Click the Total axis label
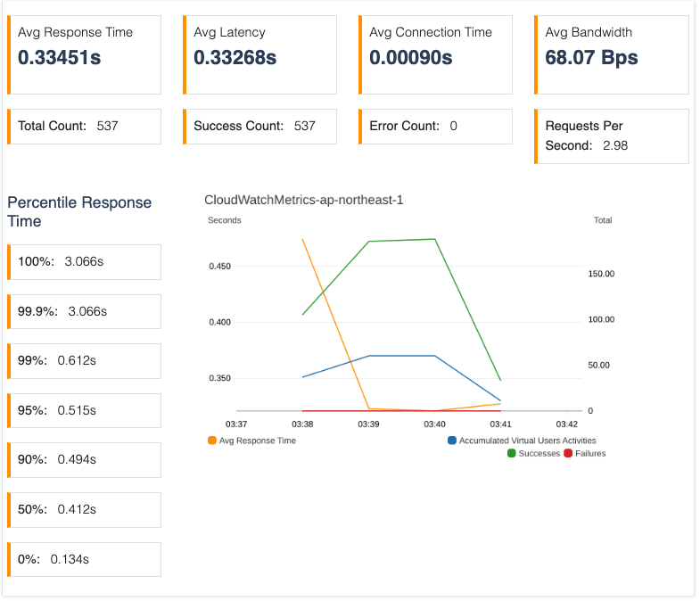 [603, 220]
